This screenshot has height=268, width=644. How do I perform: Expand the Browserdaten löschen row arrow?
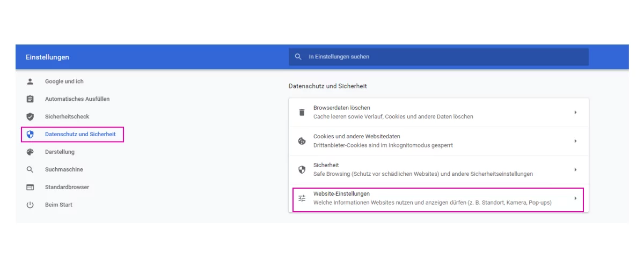coord(575,113)
